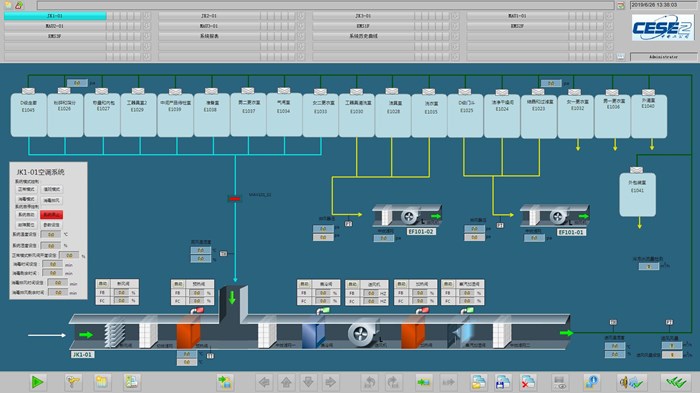Click the green play run button
This screenshot has height=393, width=700.
[38, 382]
